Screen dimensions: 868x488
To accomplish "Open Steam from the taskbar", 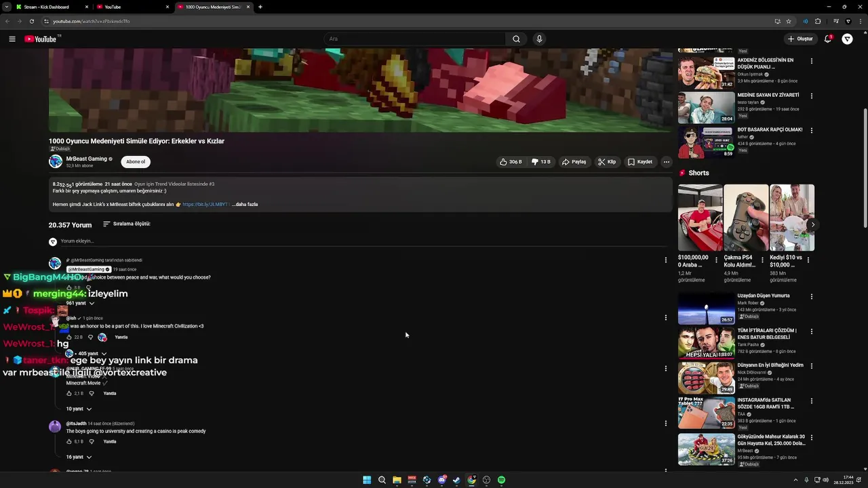I will tap(456, 480).
